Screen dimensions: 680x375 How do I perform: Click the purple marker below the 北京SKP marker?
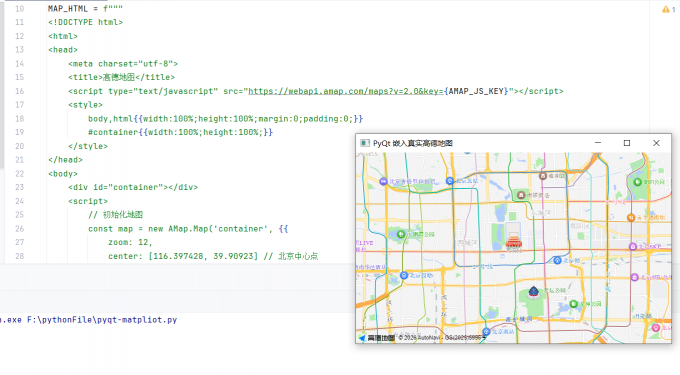634,277
